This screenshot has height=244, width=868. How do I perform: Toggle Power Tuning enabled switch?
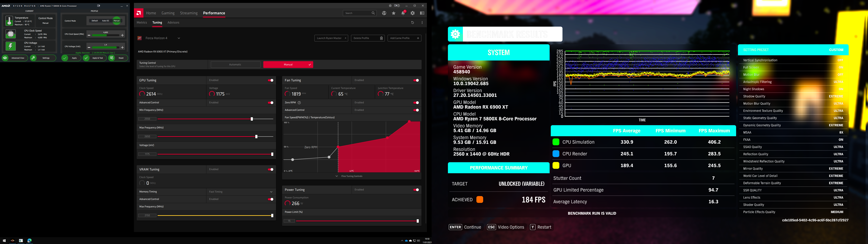(x=416, y=189)
